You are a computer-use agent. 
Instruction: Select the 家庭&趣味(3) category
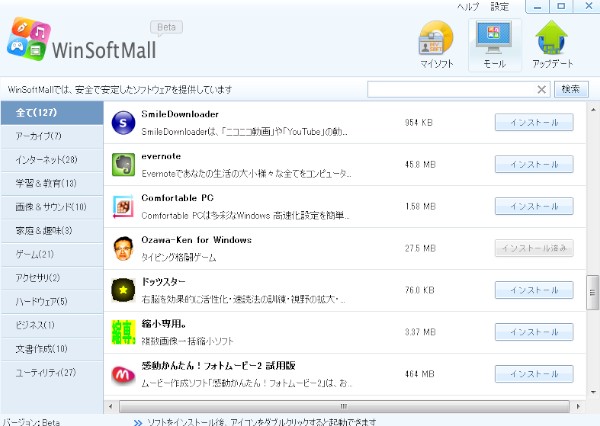(x=52, y=231)
